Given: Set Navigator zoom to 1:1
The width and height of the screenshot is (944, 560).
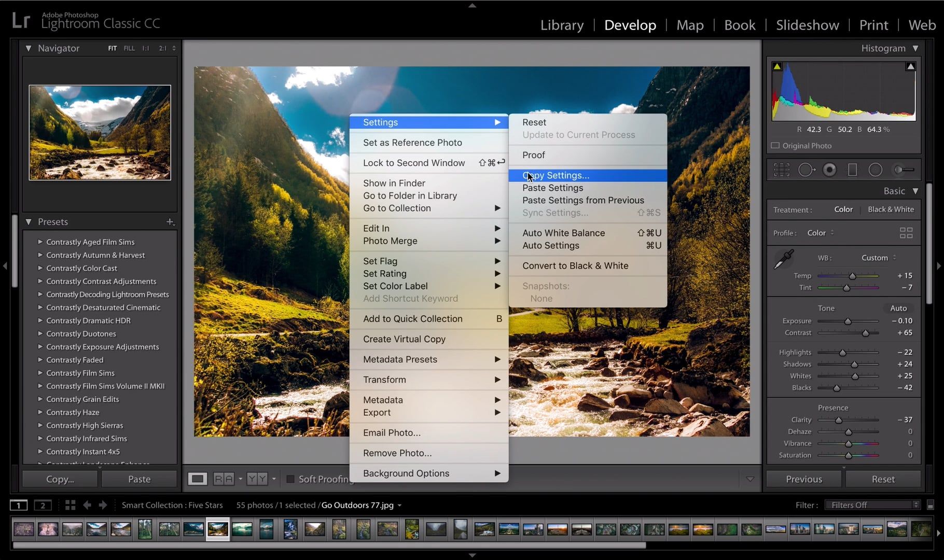Looking at the screenshot, I should (x=146, y=48).
